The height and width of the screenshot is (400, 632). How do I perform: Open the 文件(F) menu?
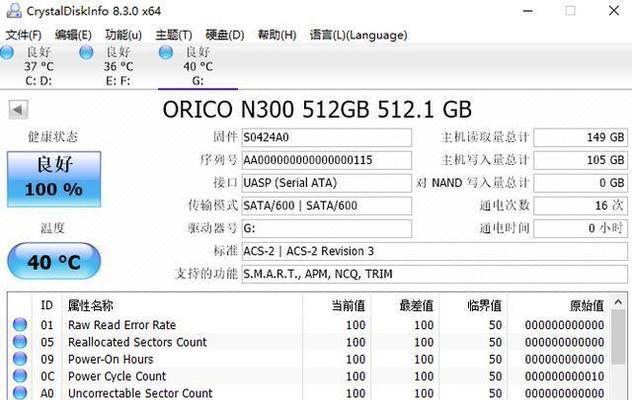(x=23, y=35)
